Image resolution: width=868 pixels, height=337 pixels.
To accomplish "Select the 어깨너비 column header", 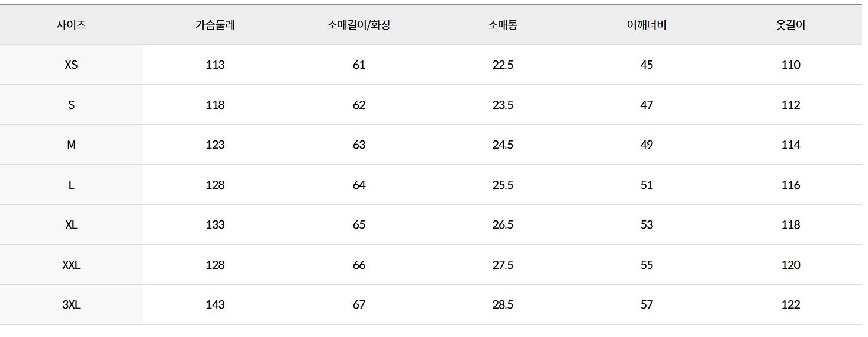I will (647, 25).
